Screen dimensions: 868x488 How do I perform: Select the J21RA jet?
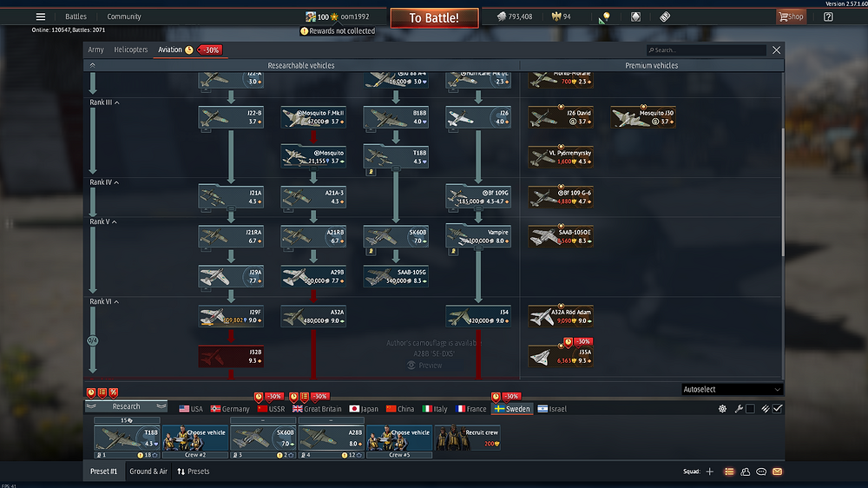[231, 236]
